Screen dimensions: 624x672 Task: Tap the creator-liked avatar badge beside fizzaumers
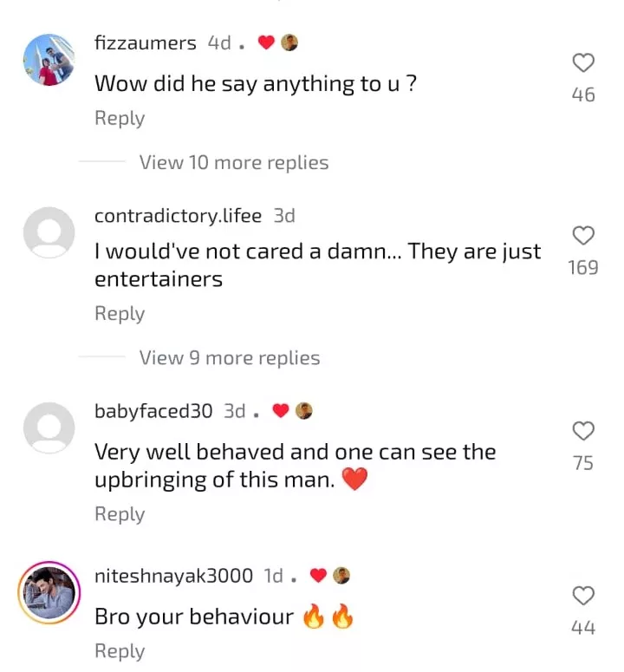coord(290,42)
